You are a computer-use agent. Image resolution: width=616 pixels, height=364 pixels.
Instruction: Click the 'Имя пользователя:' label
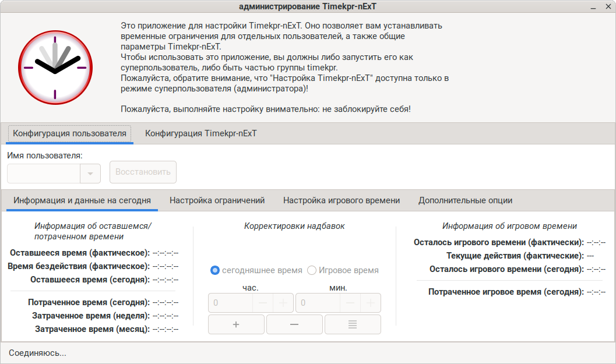click(45, 156)
